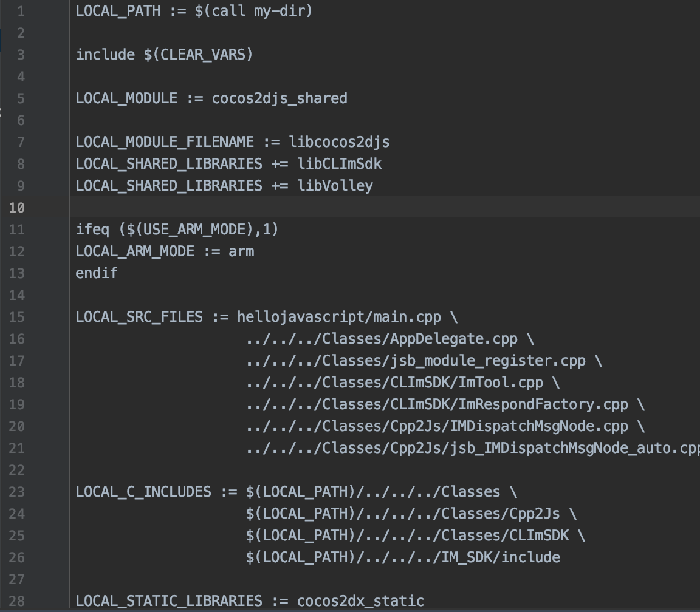This screenshot has width=700, height=612.
Task: Click line number 10 in gutter
Action: pos(17,208)
